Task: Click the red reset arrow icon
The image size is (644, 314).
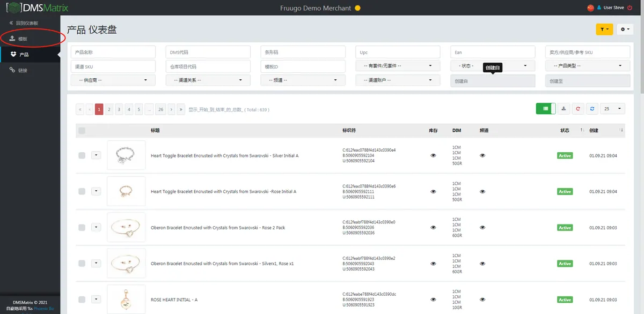Action: coord(578,109)
